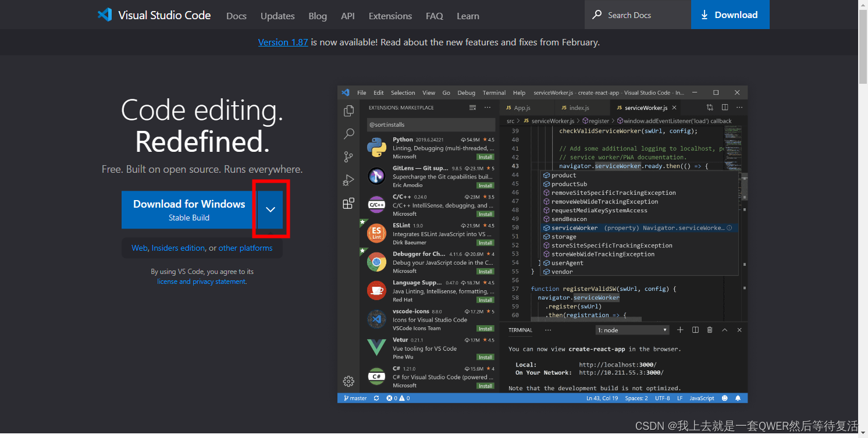
Task: Click the Visual Studio Code logo icon
Action: (105, 15)
